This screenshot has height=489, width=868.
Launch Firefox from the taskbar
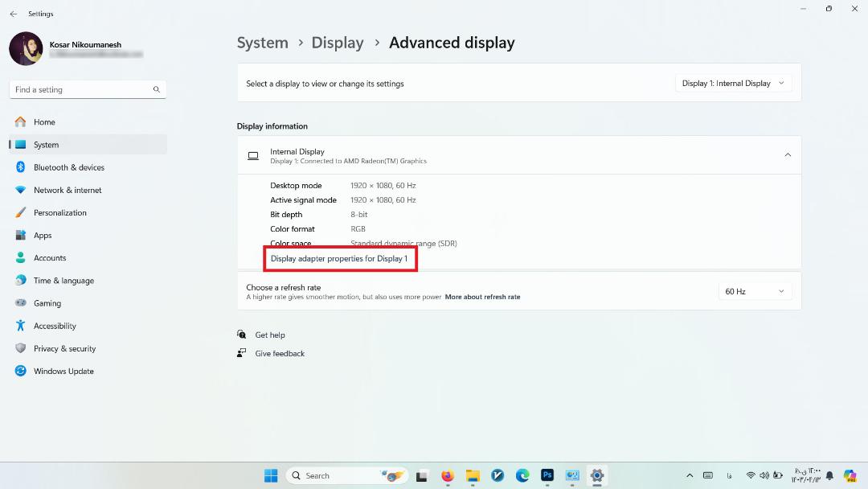(x=448, y=475)
